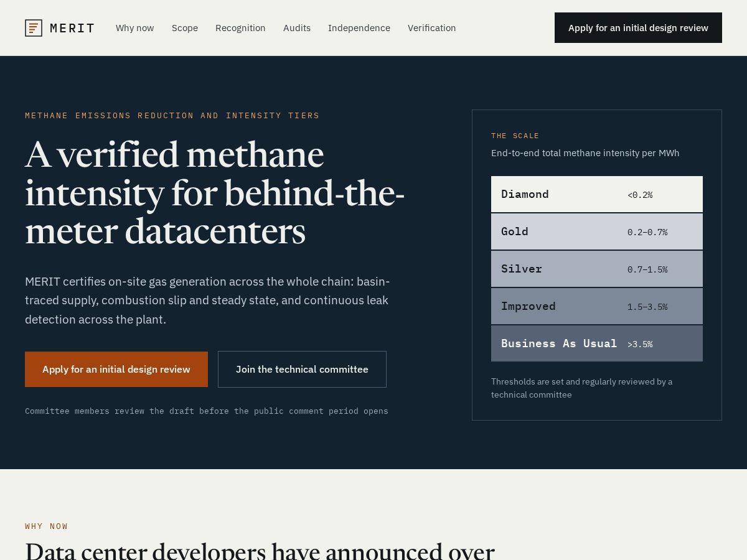Jump to the Independence section link
Image resolution: width=747 pixels, height=560 pixels.
point(359,28)
